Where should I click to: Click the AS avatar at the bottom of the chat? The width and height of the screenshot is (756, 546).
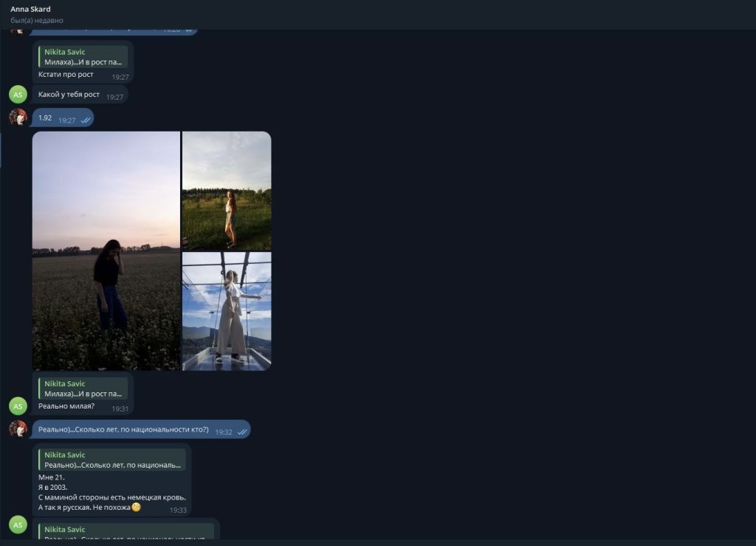[18, 525]
